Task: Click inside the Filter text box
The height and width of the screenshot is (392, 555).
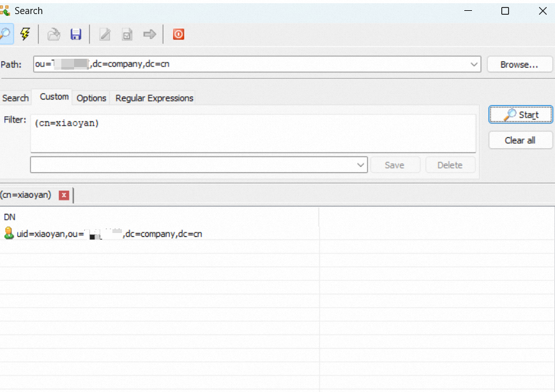Action: (x=253, y=133)
